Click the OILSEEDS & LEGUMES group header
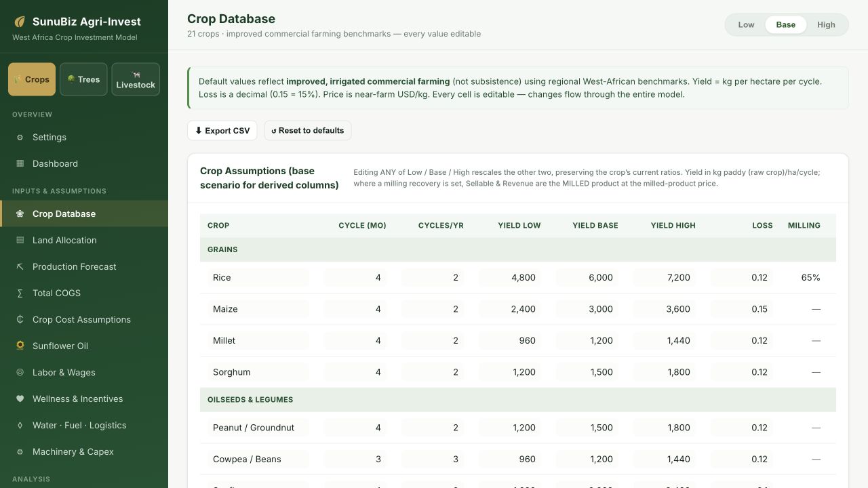The height and width of the screenshot is (488, 868). pos(518,400)
